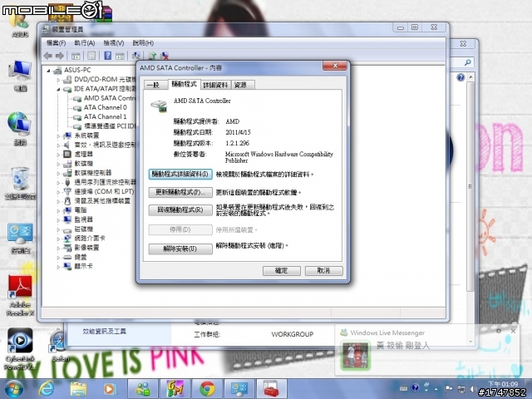Screen dimensions: 532x399
Task: Click the volume speaker tray icon
Action: click(473, 389)
